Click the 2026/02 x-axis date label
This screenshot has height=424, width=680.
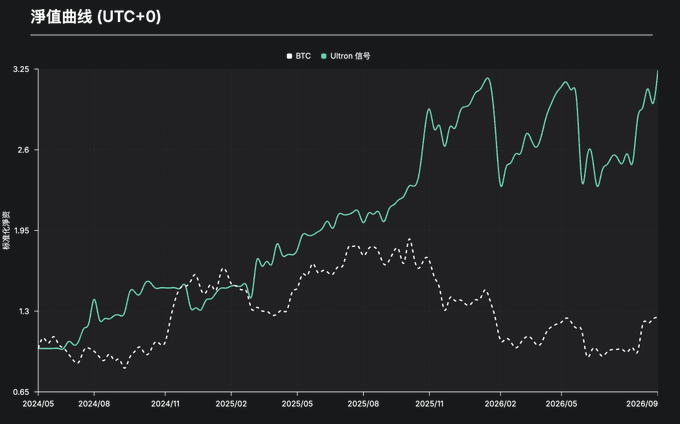(x=500, y=404)
